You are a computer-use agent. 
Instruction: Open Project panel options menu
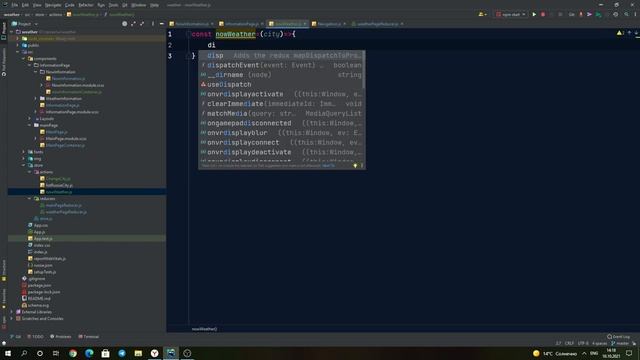(153, 24)
